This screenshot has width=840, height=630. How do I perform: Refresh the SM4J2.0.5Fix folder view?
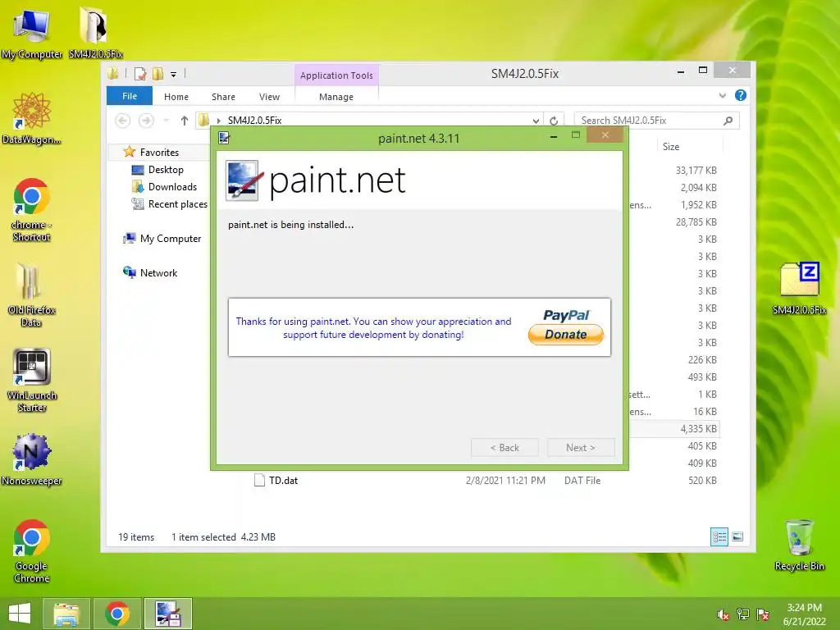554,121
